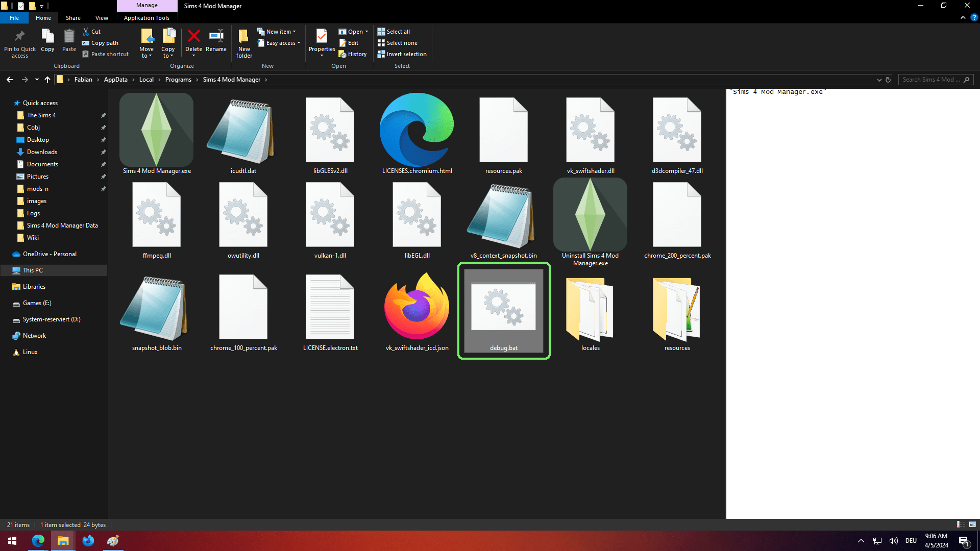Select the chrome_100_percent.pak file
The width and height of the screenshot is (980, 551).
tap(243, 311)
